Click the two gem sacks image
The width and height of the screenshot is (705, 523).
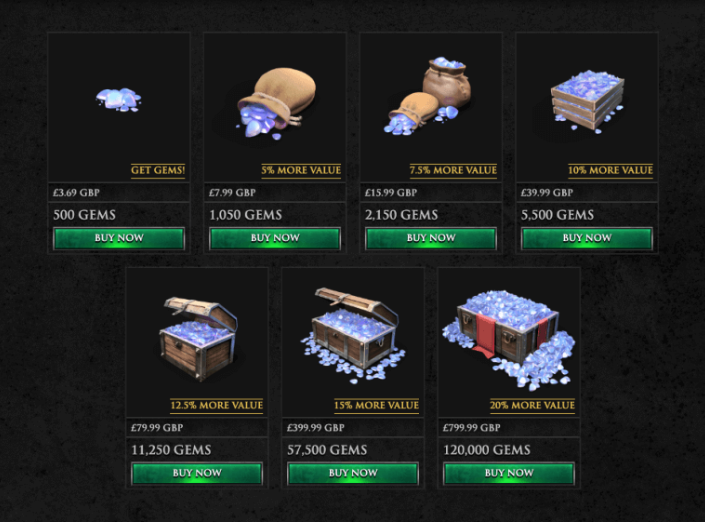[x=428, y=96]
